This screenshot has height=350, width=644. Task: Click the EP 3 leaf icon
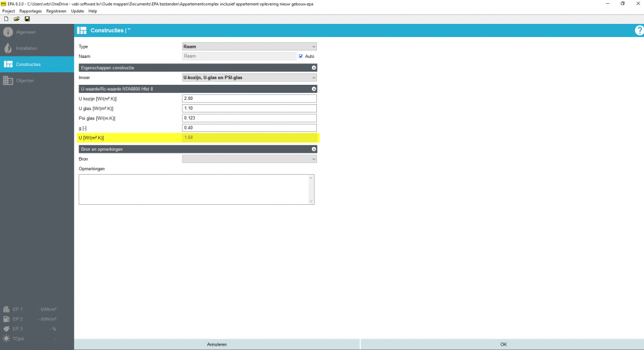[6, 329]
